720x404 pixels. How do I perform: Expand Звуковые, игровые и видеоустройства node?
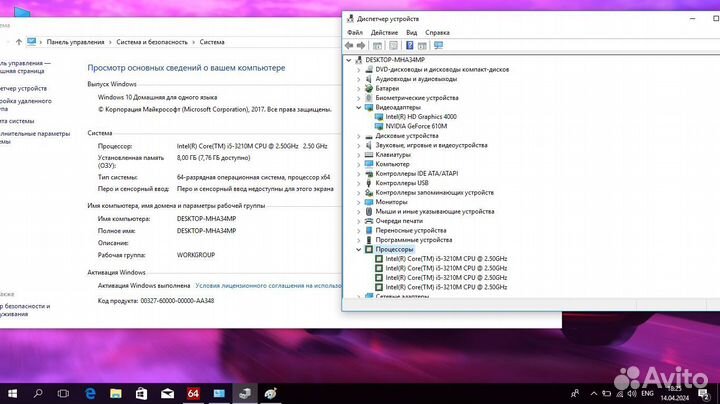coord(359,145)
